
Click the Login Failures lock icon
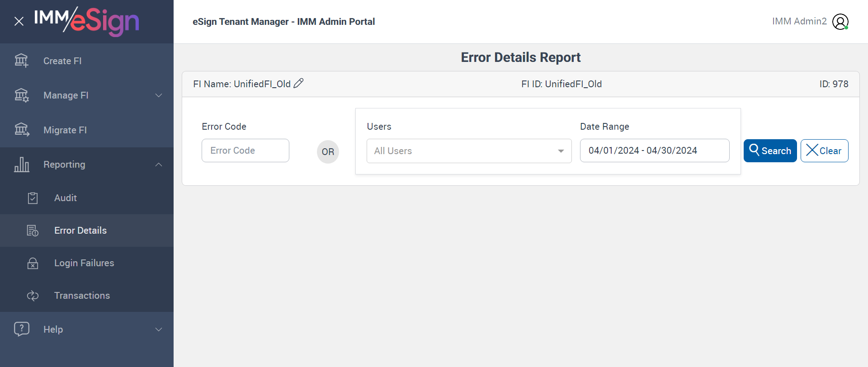pos(33,263)
